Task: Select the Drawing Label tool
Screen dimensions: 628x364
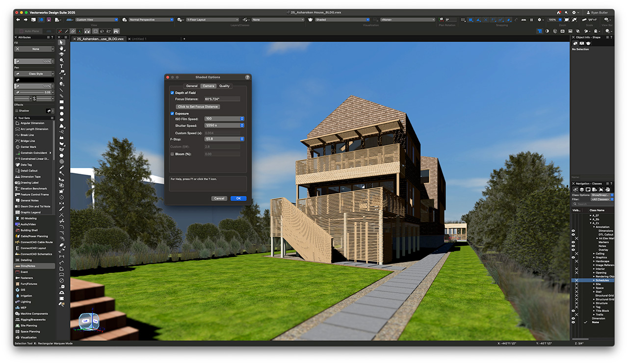Action: coord(29,182)
